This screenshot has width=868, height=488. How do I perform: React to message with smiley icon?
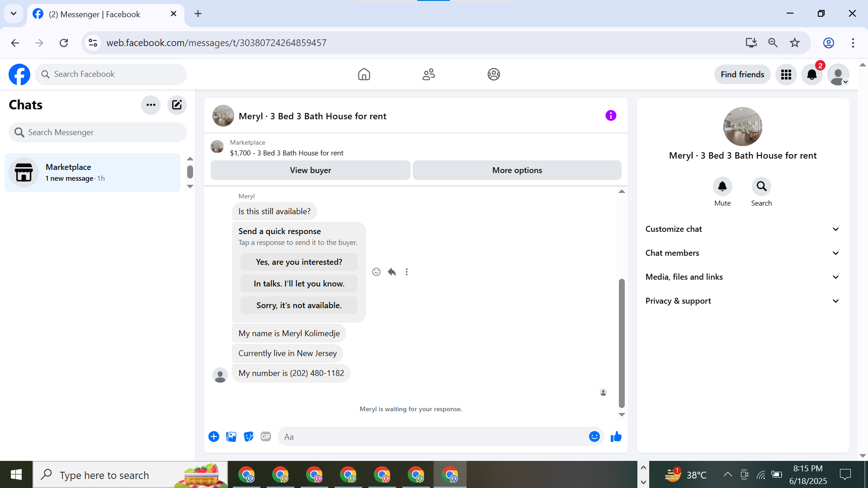coord(376,272)
